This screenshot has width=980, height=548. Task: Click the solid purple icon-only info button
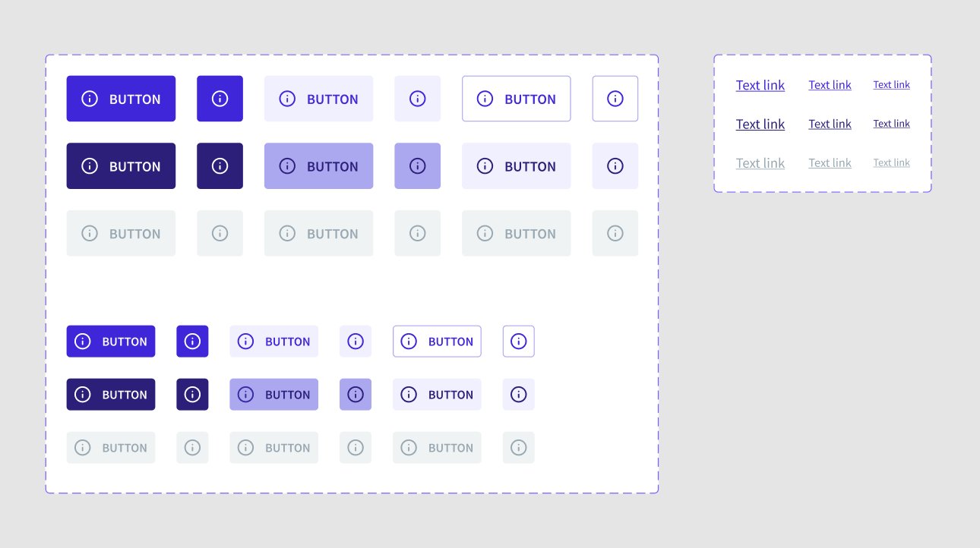[220, 98]
